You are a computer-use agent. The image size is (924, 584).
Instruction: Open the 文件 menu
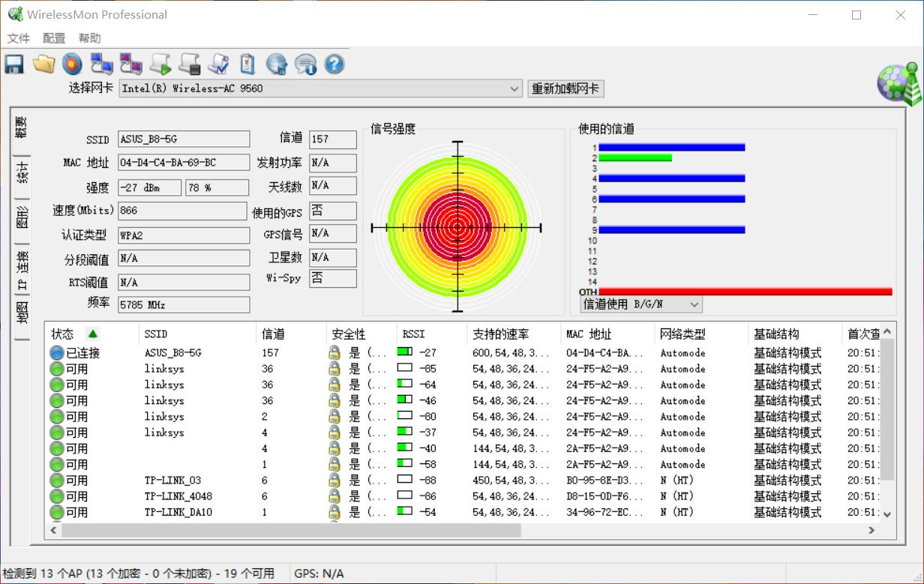[x=19, y=37]
